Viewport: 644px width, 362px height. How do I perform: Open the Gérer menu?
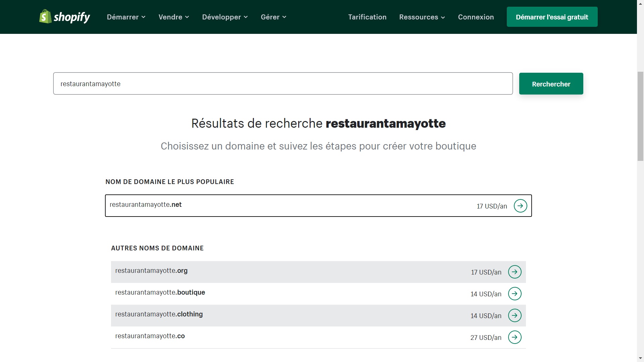tap(273, 17)
